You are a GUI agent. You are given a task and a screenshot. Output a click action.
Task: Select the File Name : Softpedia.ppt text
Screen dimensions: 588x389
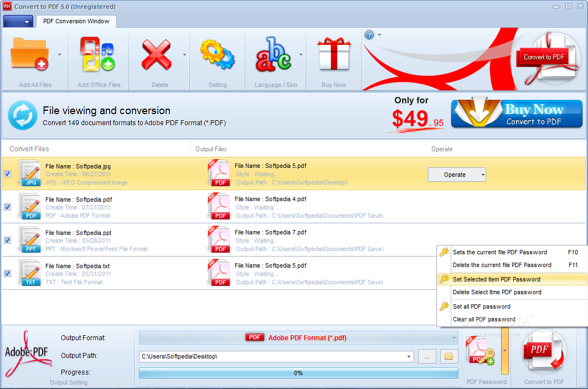[79, 233]
